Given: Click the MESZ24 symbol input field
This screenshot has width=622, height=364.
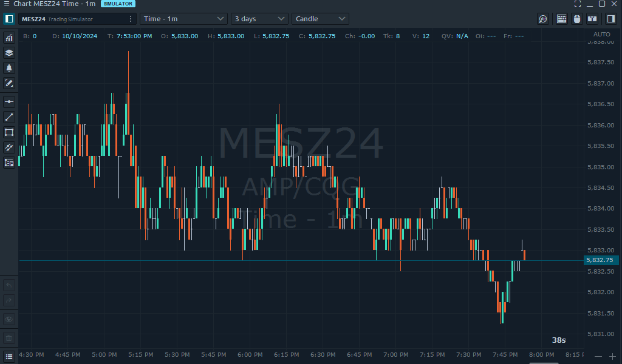Looking at the screenshot, I should (73, 19).
